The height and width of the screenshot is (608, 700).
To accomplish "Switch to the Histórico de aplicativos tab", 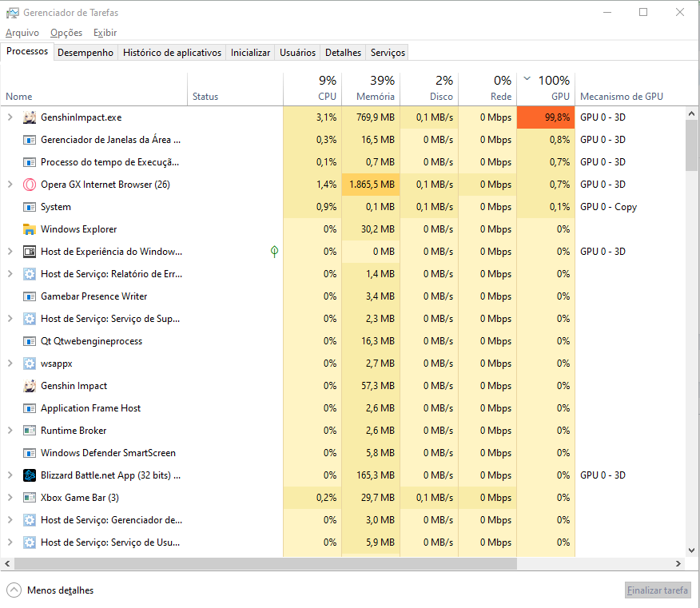I will (173, 53).
